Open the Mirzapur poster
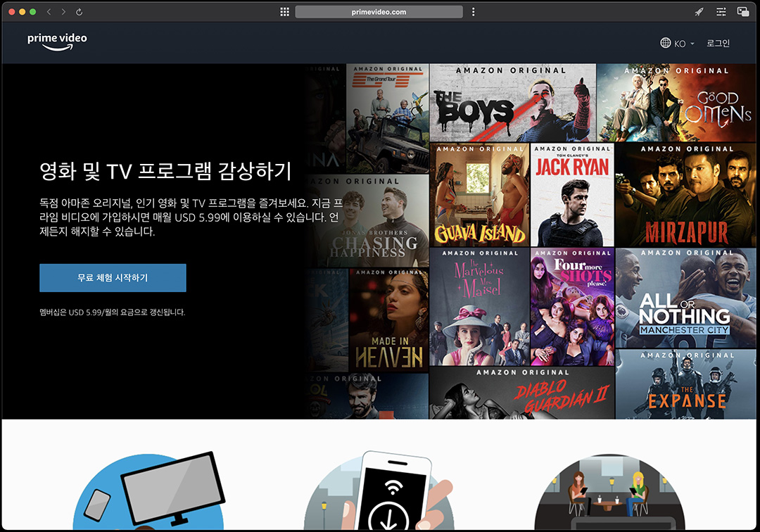The height and width of the screenshot is (532, 760). [x=685, y=195]
